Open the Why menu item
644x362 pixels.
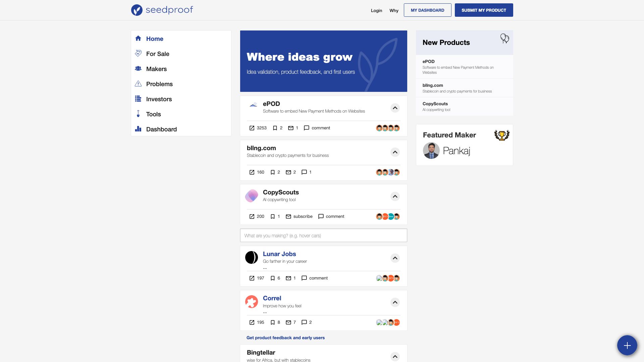[x=394, y=10]
